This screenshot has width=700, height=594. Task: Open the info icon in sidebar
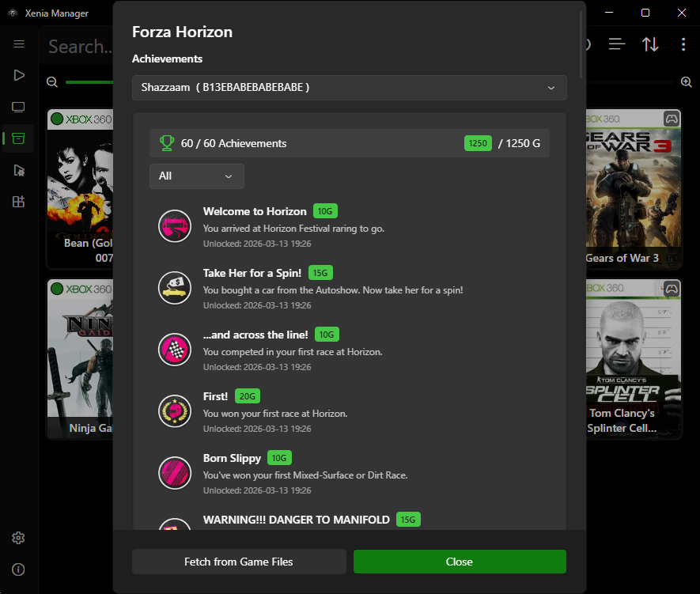click(18, 569)
